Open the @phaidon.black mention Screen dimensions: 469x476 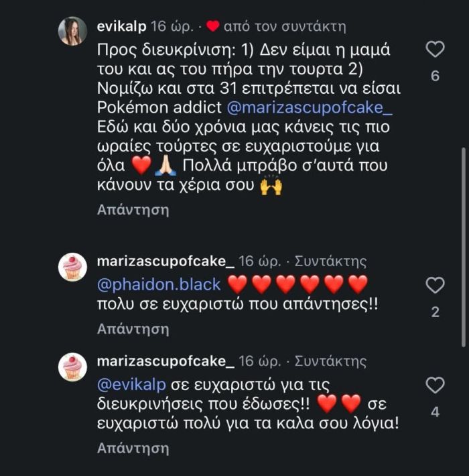tap(159, 284)
